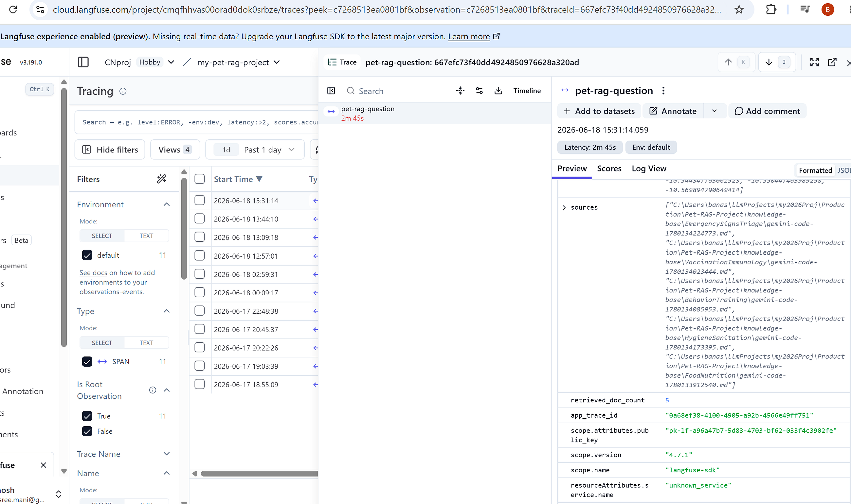Open the Ctrl K command search
Viewport: 851px width, 504px height.
40,89
